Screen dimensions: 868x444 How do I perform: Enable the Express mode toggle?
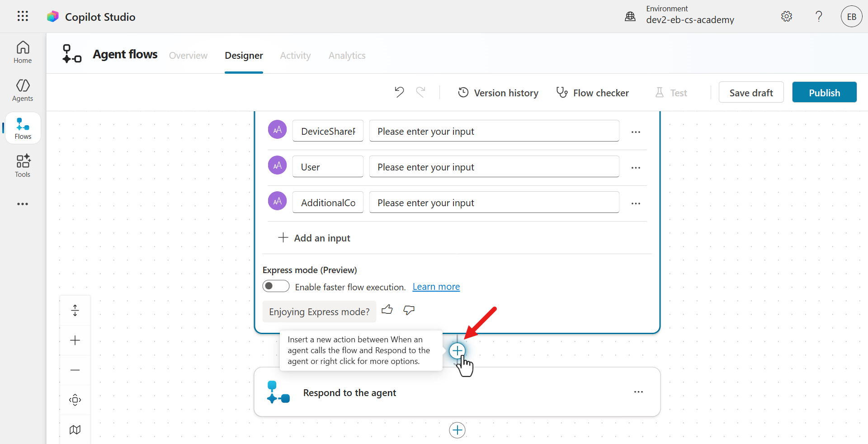276,286
